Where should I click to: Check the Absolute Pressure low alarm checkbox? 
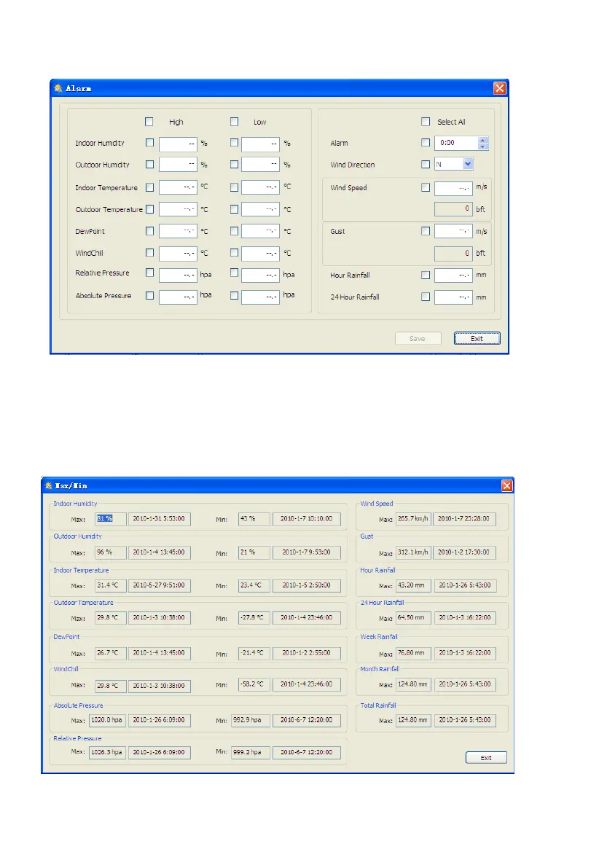pyautogui.click(x=234, y=296)
